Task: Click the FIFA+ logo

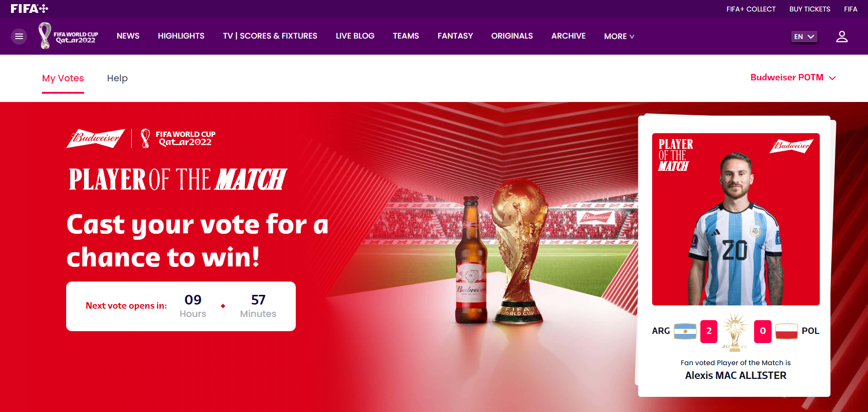Action: (29, 9)
